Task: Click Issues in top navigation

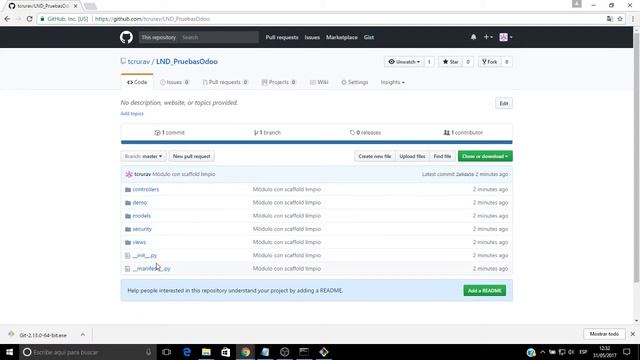Action: pyautogui.click(x=312, y=37)
